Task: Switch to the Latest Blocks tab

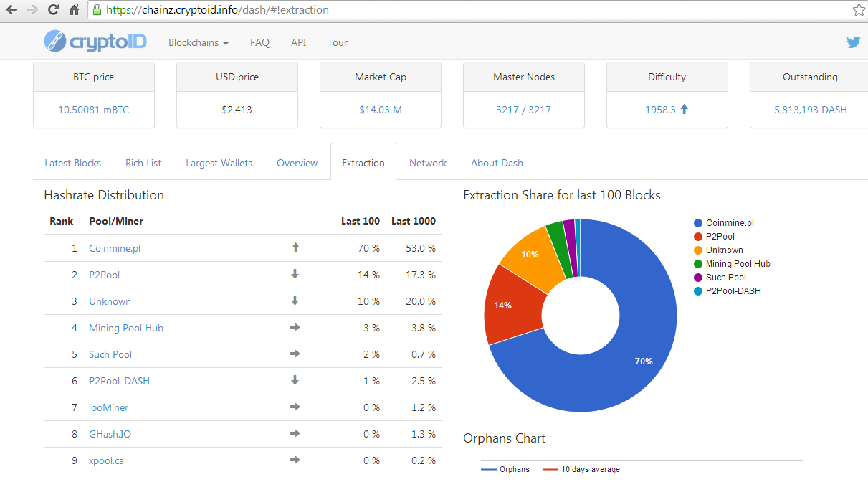Action: click(x=73, y=163)
